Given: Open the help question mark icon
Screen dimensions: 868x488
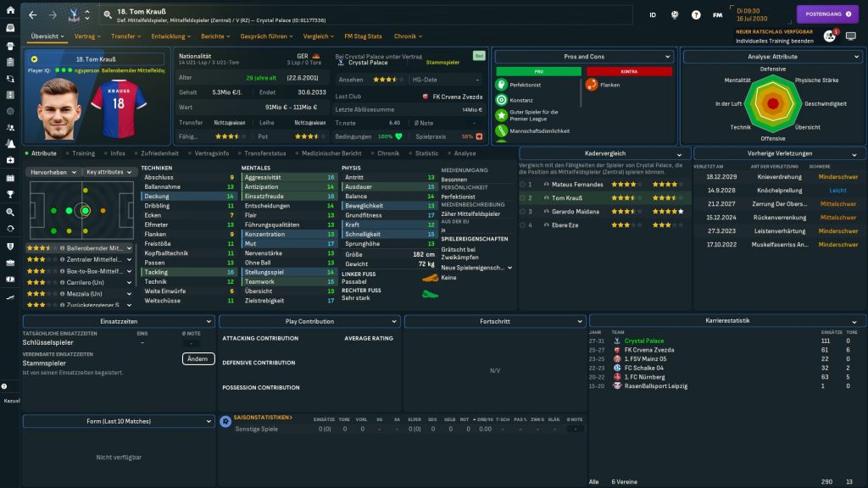Looking at the screenshot, I should (x=696, y=15).
